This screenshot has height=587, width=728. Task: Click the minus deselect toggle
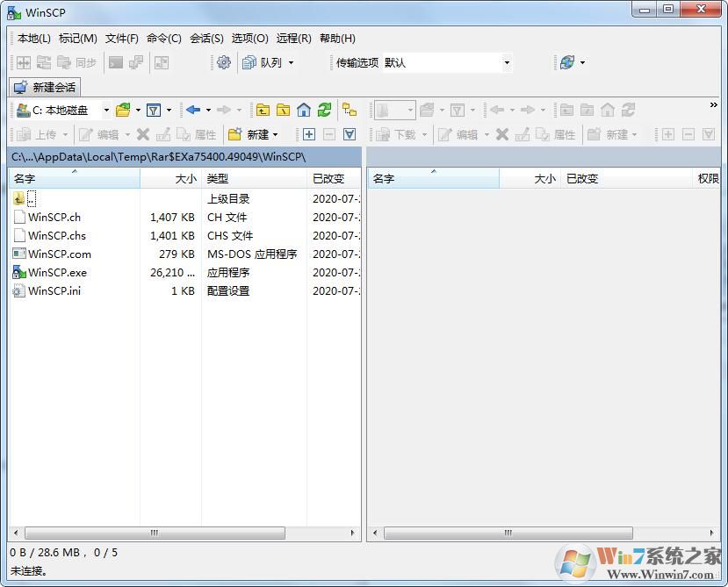pyautogui.click(x=328, y=134)
